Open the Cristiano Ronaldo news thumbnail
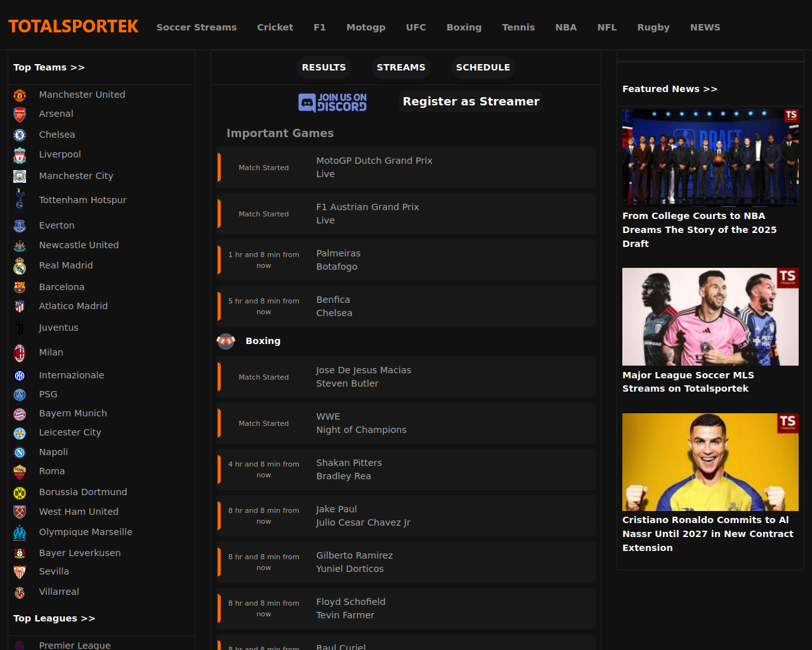This screenshot has height=650, width=812. 710,462
